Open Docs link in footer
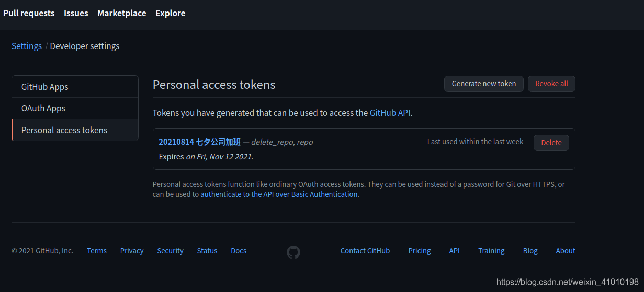Image resolution: width=644 pixels, height=292 pixels. (x=239, y=251)
